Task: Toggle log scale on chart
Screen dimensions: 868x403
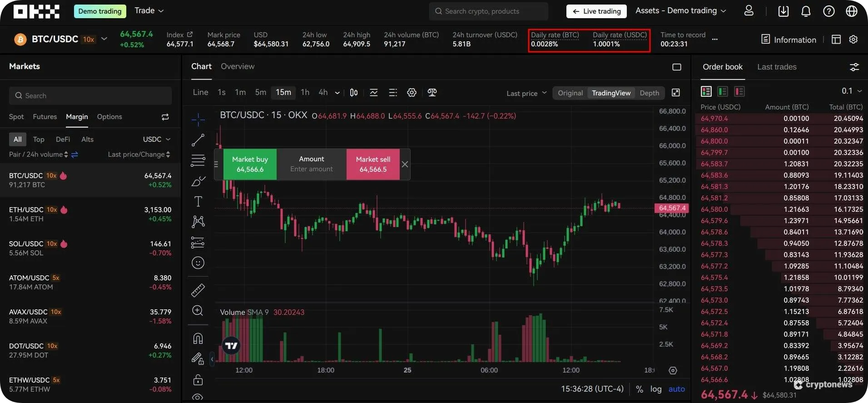Action: click(656, 389)
